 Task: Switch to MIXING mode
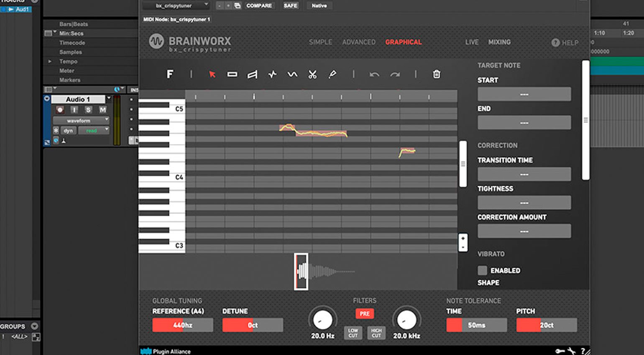click(x=499, y=42)
